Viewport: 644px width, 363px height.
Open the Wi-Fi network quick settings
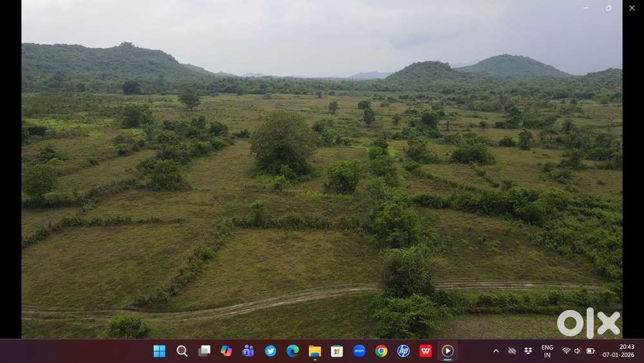point(566,351)
